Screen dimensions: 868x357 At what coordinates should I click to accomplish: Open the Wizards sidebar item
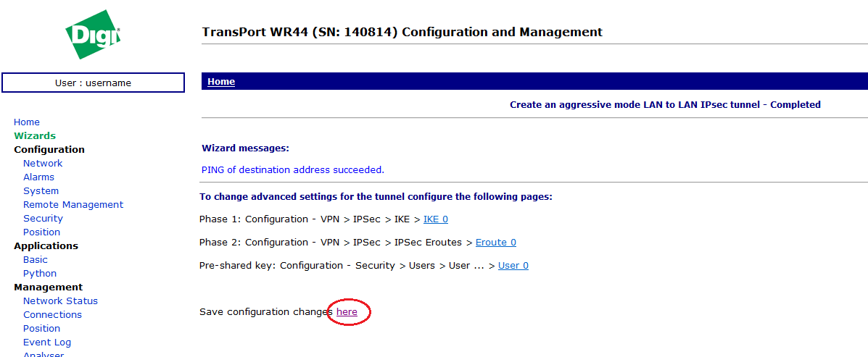pyautogui.click(x=35, y=136)
